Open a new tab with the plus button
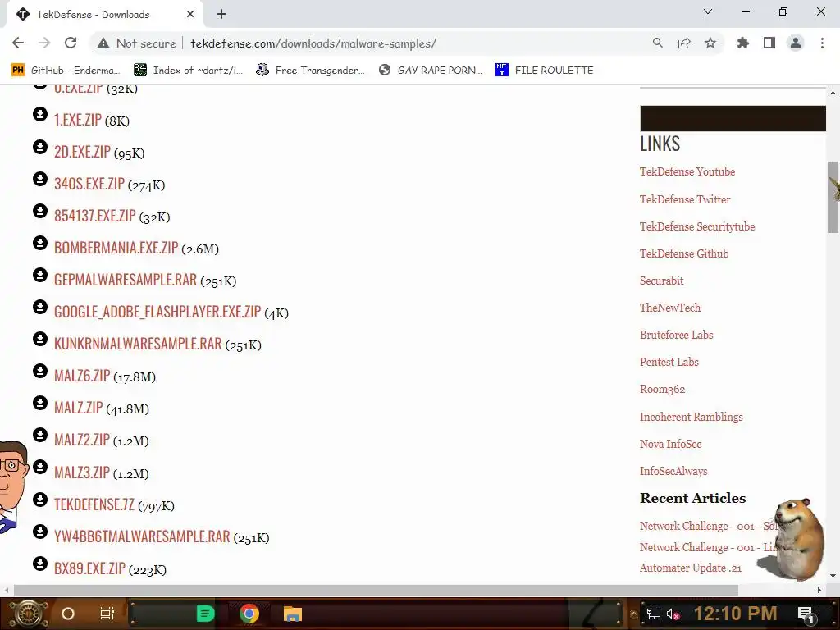This screenshot has width=840, height=630. (x=221, y=15)
